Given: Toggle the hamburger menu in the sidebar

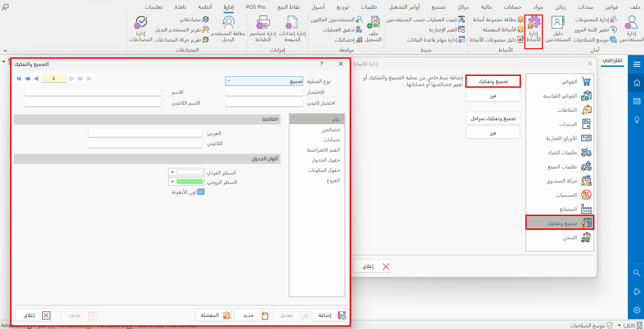Looking at the screenshot, I should click(637, 64).
